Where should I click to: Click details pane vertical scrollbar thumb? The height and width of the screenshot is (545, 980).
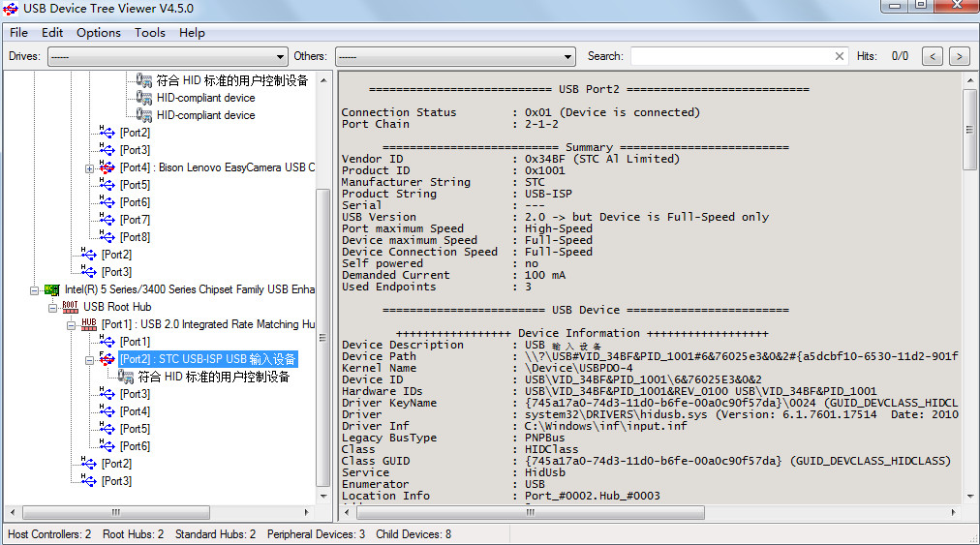click(x=969, y=130)
